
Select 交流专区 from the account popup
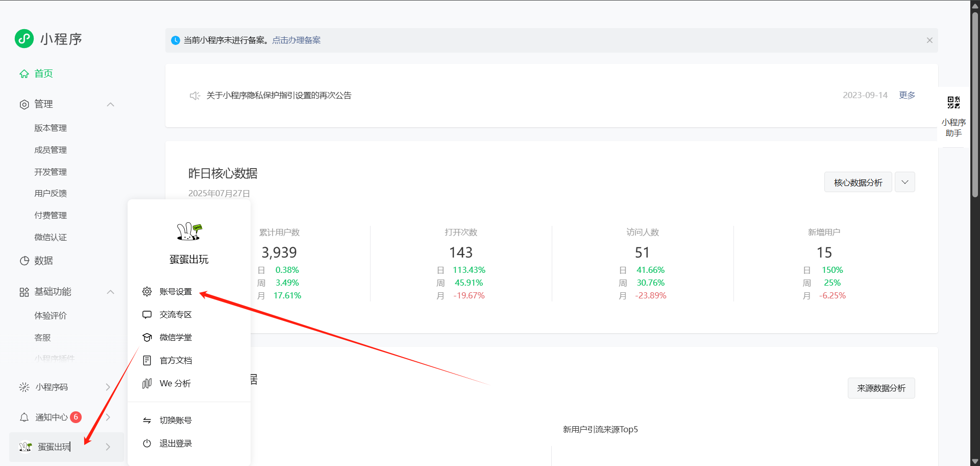tap(176, 314)
